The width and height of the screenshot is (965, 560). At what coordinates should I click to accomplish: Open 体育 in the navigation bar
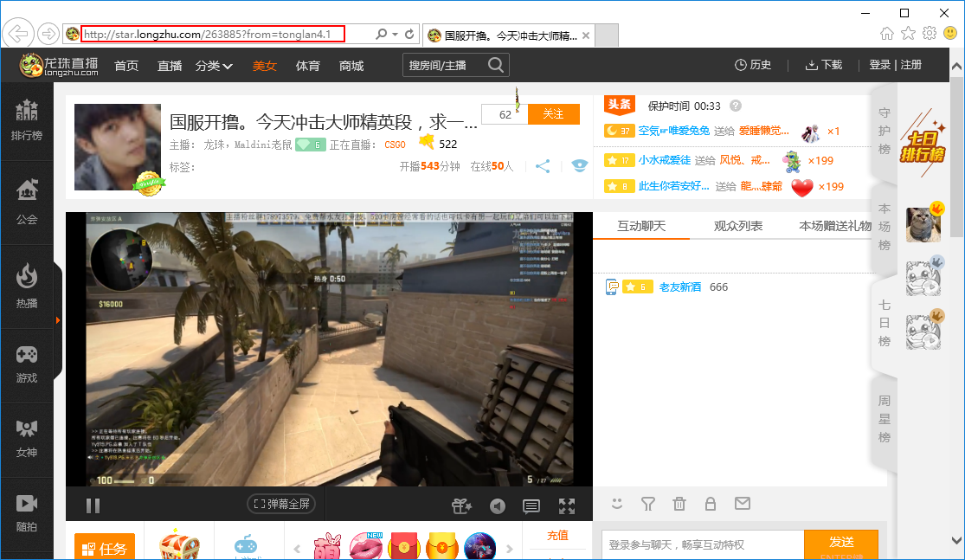point(308,66)
